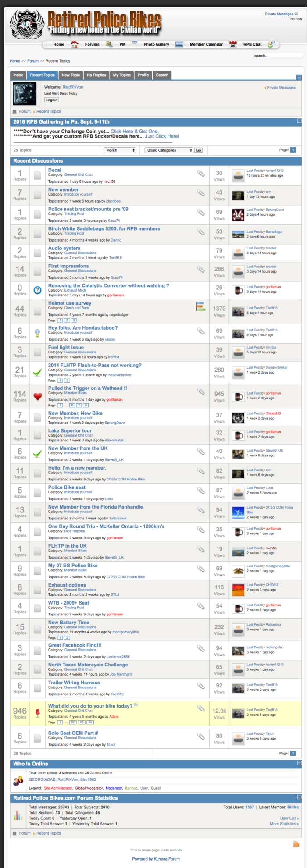The image size is (307, 868).
Task: Click the red heart topic icon
Action: (x=38, y=396)
